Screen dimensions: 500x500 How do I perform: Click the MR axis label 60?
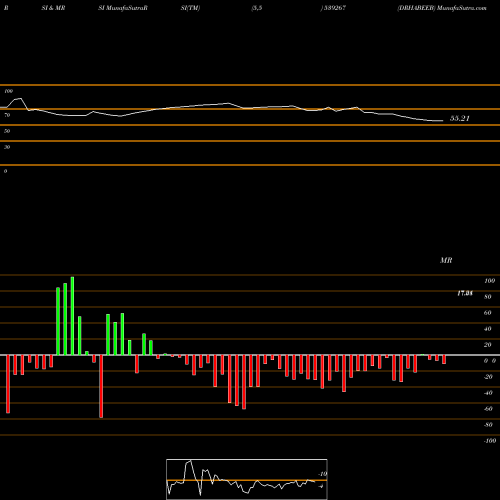pos(488,313)
